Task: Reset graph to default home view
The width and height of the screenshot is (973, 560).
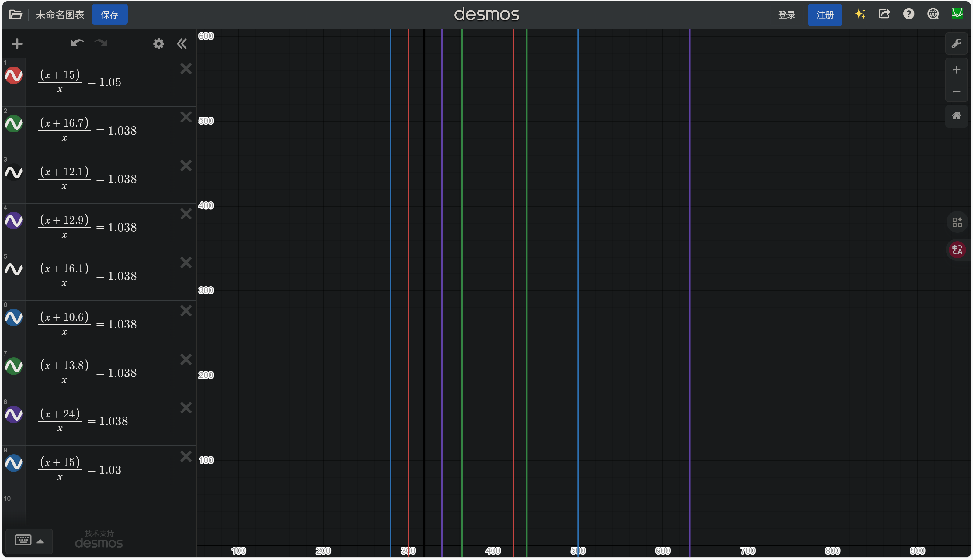Action: click(x=957, y=116)
